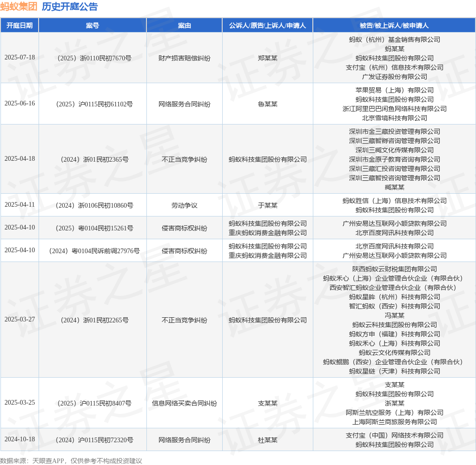Click defendant 苹果贸易（上海）有限公司
This screenshot has width=476, height=465.
(x=394, y=90)
